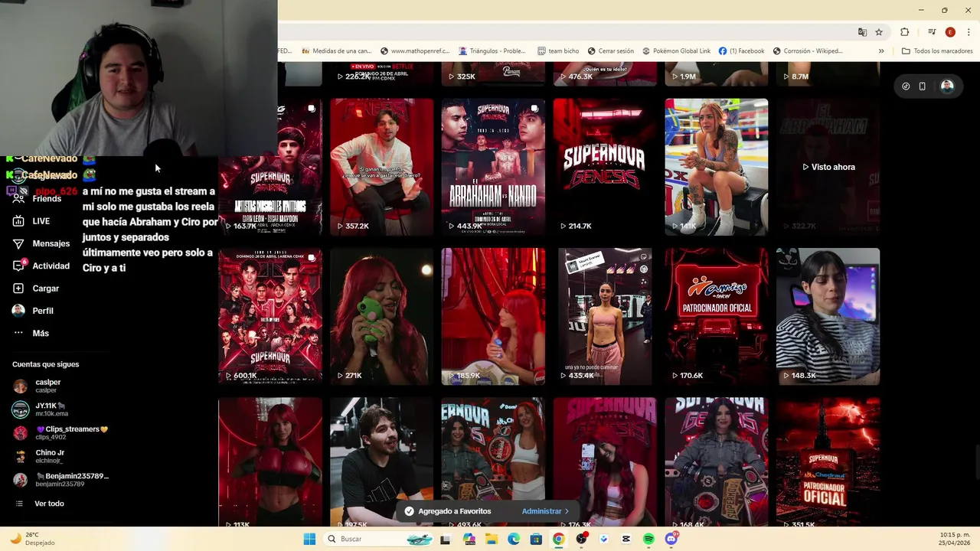This screenshot has height=551, width=980.
Task: Open Chrome three-dot menu
Action: [x=969, y=32]
